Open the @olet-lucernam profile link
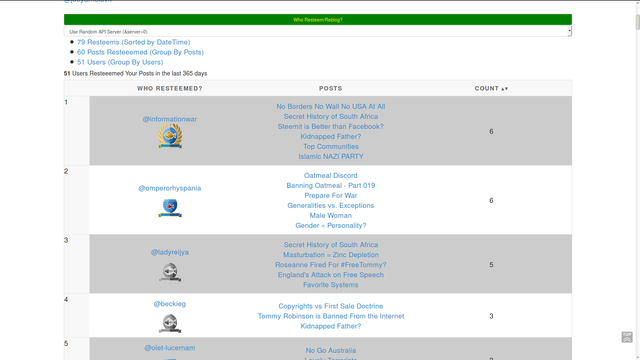The height and width of the screenshot is (360, 640). pos(170,348)
